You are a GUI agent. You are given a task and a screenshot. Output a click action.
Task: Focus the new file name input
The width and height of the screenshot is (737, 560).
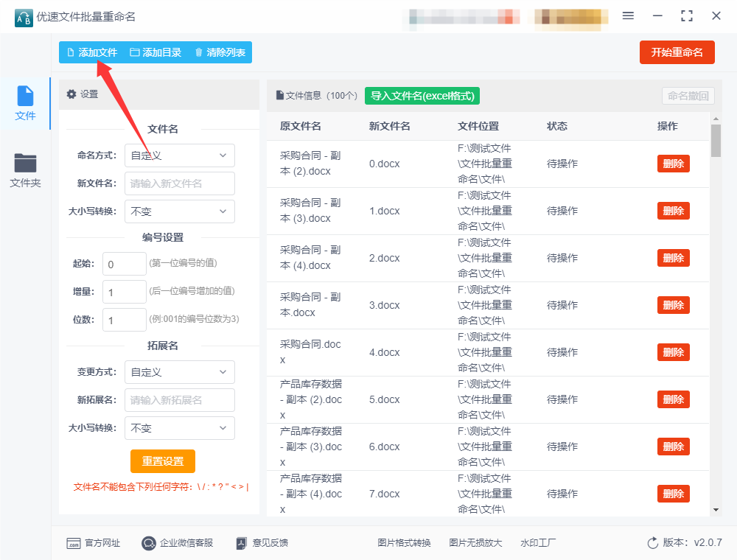click(x=180, y=183)
